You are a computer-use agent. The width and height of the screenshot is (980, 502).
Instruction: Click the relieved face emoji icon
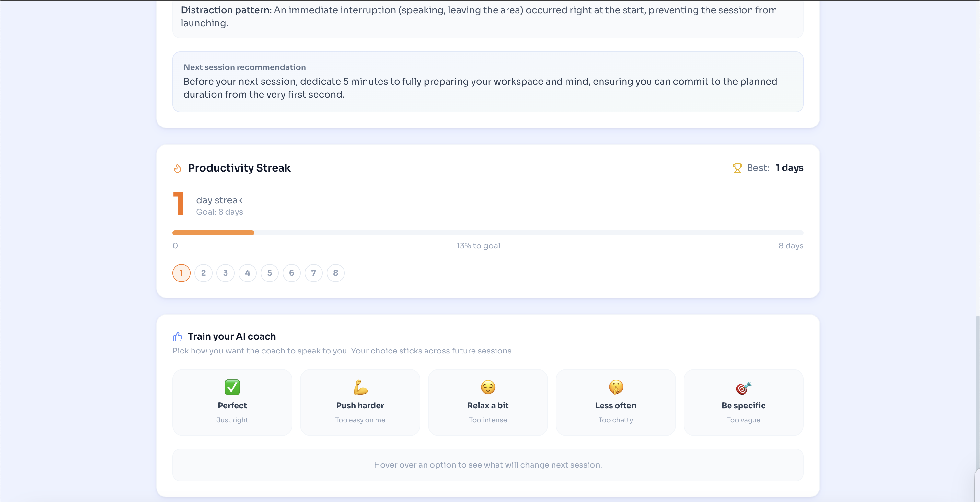point(488,387)
